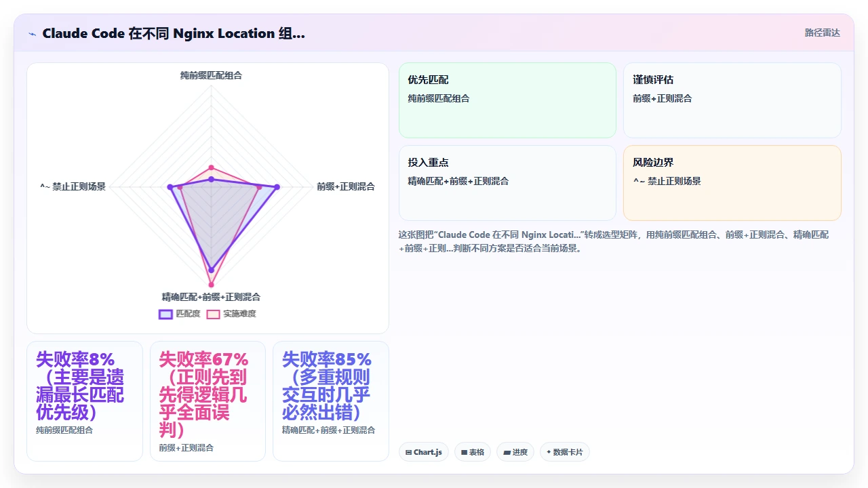Click the title Claude Code 在不同 Nginx Location

[174, 33]
